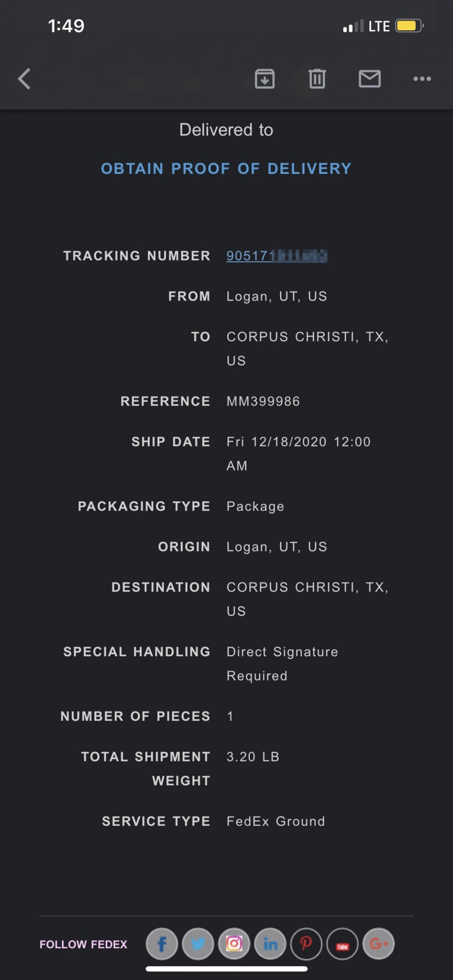Image resolution: width=453 pixels, height=980 pixels.
Task: Tap the tracking number link
Action: (276, 256)
